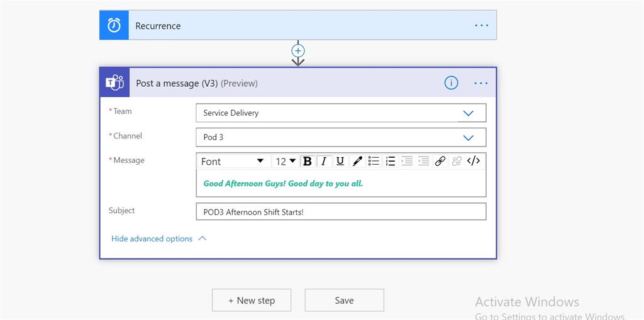
Task: Show info for Post a message action
Action: click(x=451, y=83)
